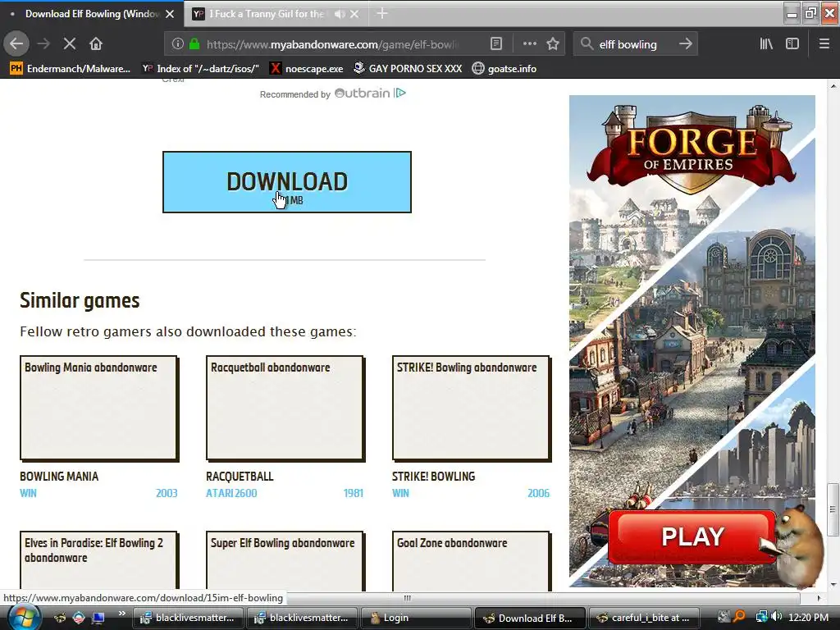Open Goal Zone abandonware card
The image size is (840, 630).
471,560
